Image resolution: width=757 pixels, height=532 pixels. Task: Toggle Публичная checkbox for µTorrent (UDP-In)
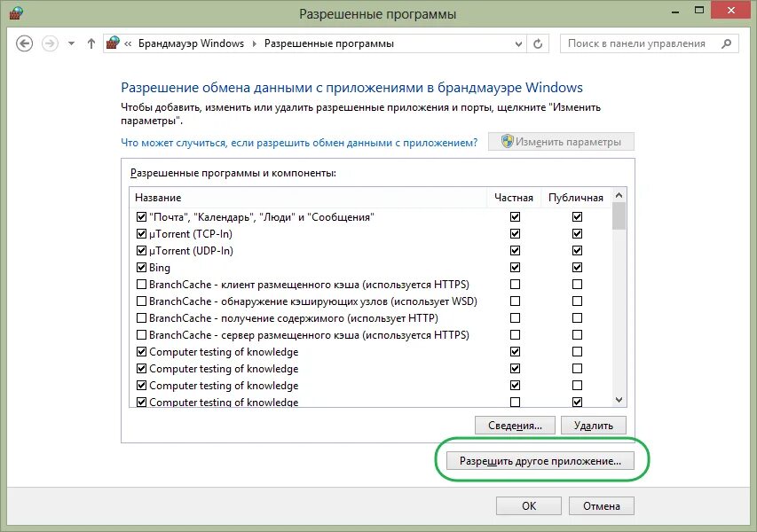[577, 250]
